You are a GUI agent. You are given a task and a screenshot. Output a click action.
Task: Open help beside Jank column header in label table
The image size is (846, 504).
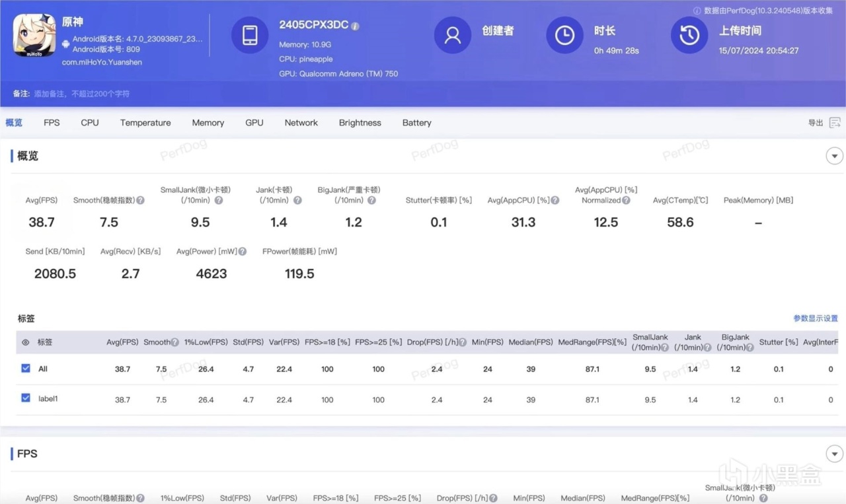[x=707, y=347]
